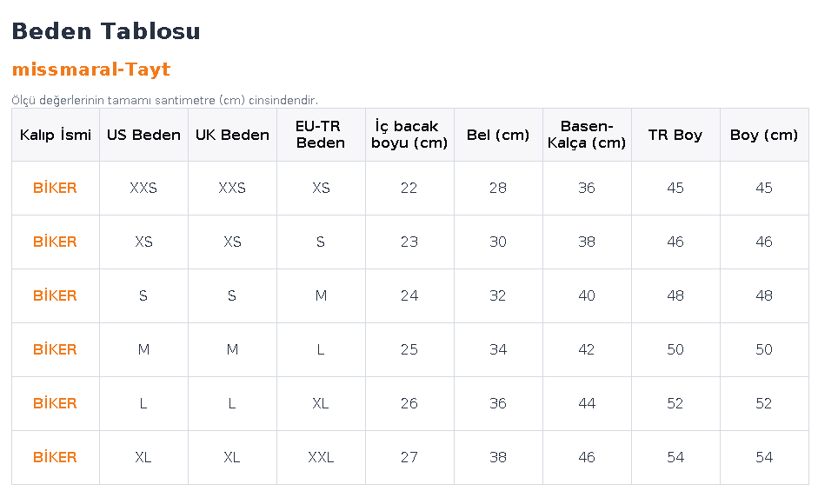The width and height of the screenshot is (818, 504).
Task: Select the EU-TR Beden column header
Action: 321,135
